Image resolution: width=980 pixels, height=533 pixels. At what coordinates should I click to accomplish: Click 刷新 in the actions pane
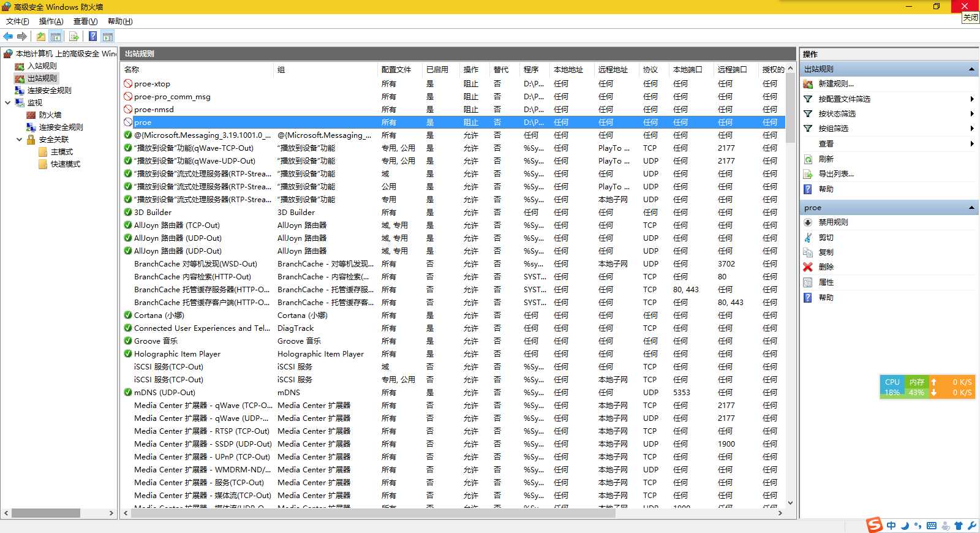(826, 159)
